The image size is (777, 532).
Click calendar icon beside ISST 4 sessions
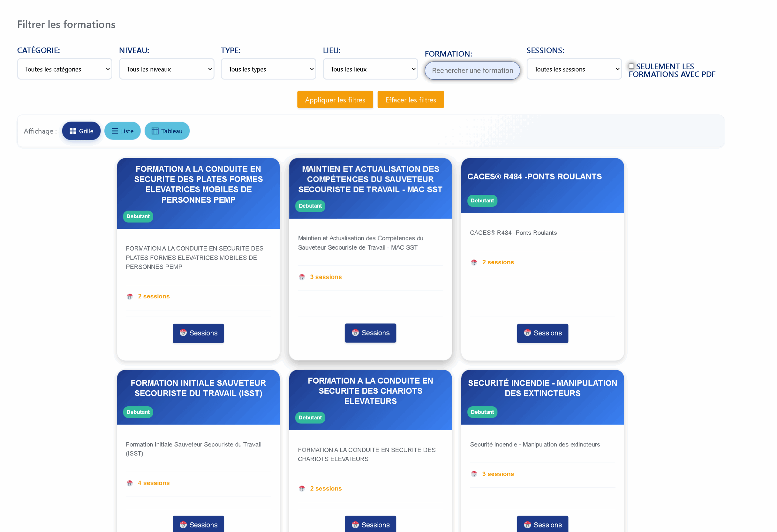click(x=130, y=483)
